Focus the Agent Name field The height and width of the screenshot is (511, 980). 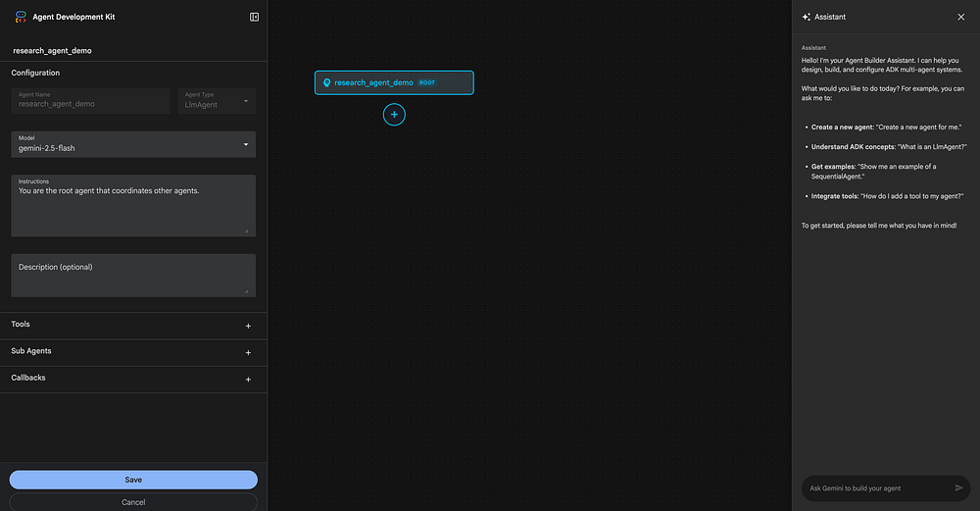90,101
